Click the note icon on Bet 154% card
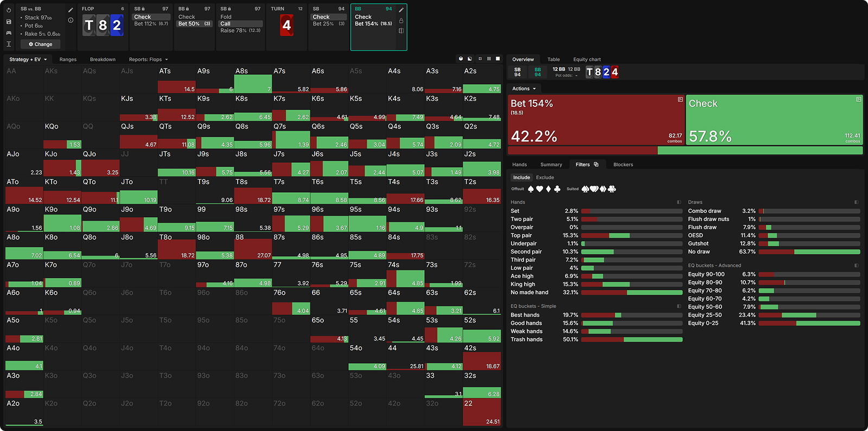This screenshot has width=868, height=431. (x=680, y=100)
